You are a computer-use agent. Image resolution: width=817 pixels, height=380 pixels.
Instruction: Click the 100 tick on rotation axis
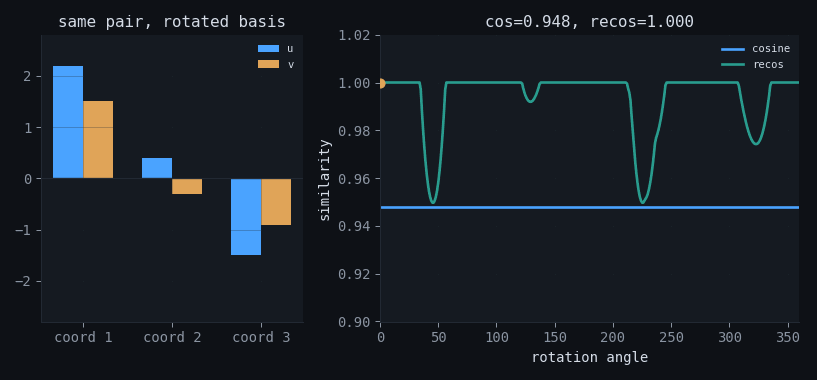[497, 338]
